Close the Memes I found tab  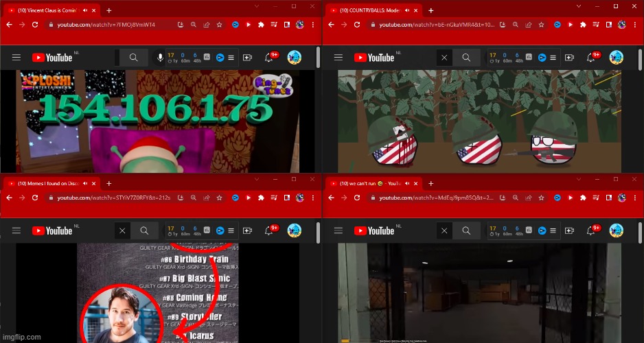[94, 183]
